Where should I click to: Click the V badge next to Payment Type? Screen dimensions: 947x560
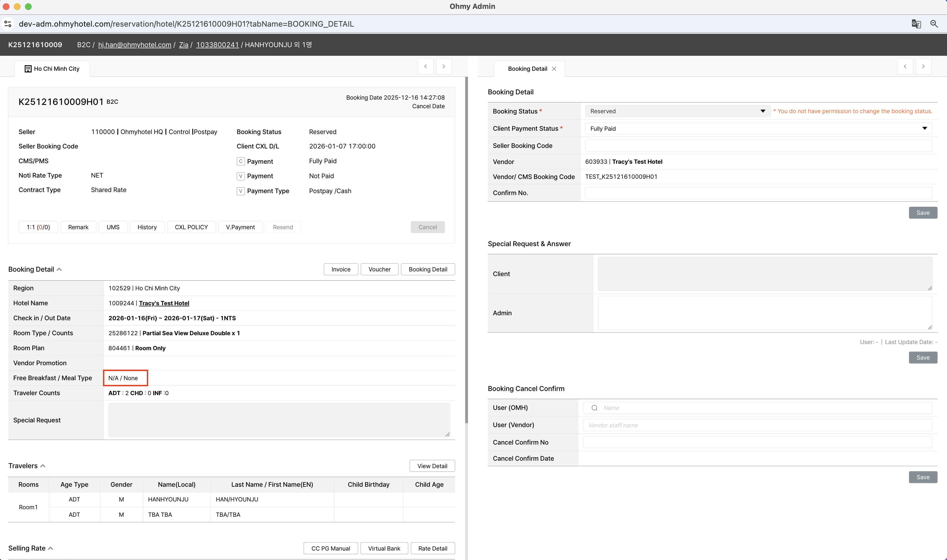[x=240, y=191]
